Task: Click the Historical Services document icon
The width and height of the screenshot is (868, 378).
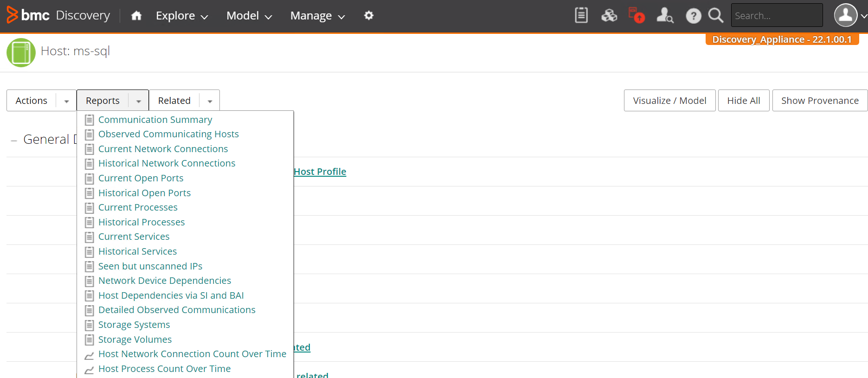Action: tap(90, 252)
